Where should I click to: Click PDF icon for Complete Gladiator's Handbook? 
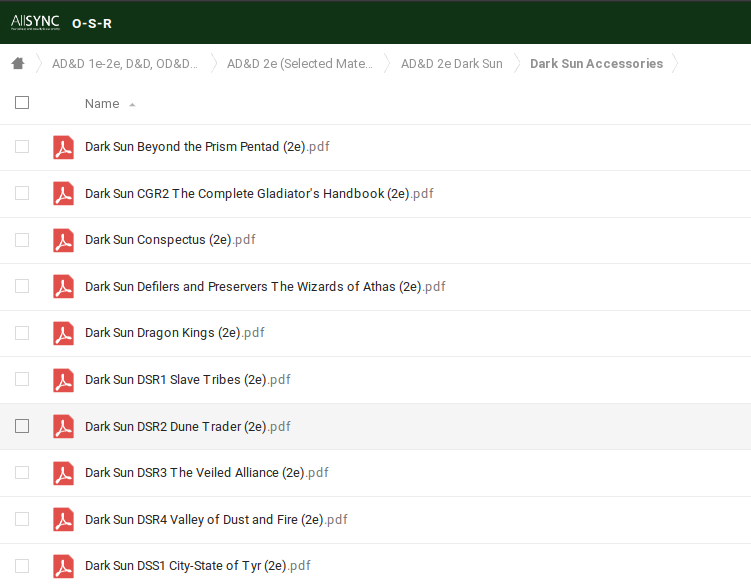coord(64,194)
